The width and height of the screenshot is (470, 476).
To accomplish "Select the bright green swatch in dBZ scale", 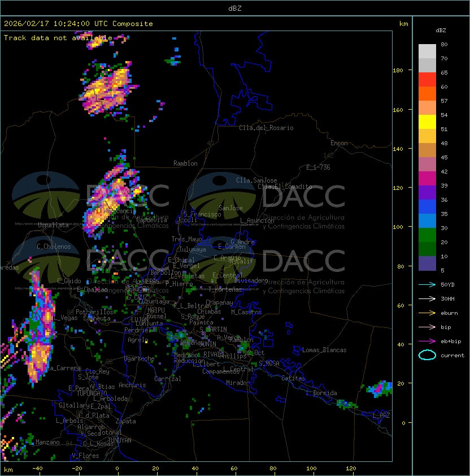I will click(x=427, y=235).
